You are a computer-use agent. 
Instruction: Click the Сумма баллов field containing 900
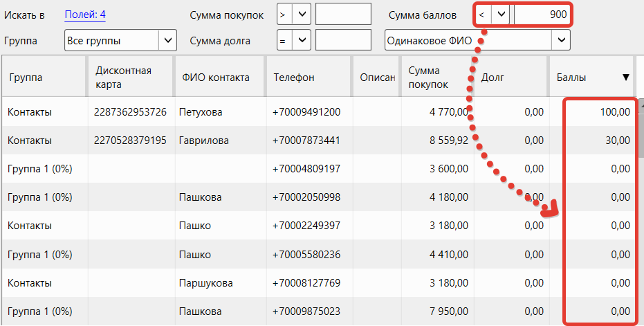click(542, 15)
